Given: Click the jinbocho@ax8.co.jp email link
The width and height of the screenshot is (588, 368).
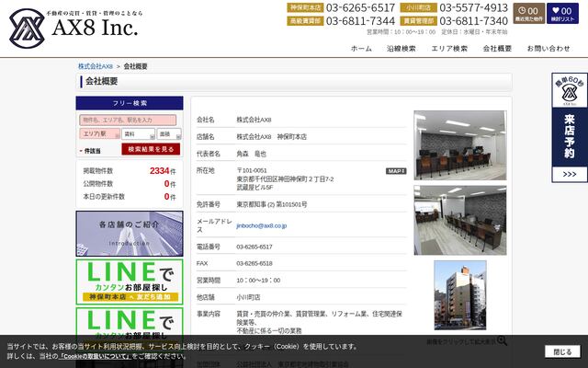Looking at the screenshot, I should (x=261, y=225).
